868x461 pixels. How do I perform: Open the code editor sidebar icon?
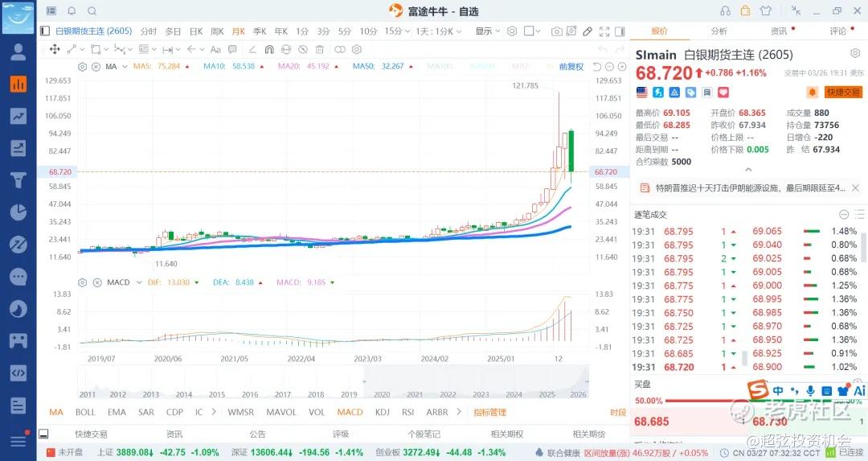[18, 373]
